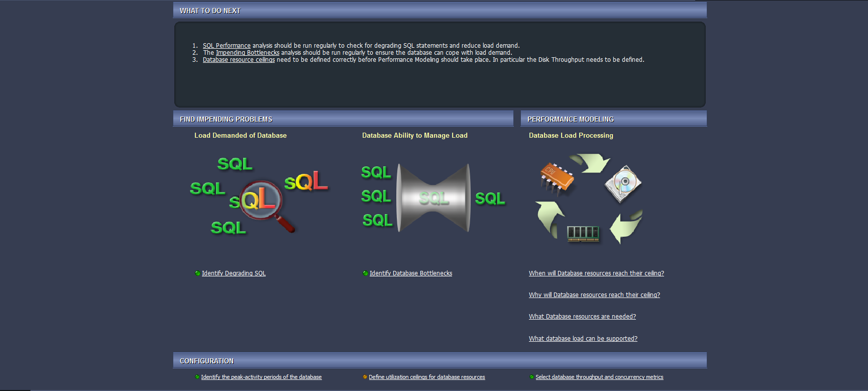Click green bullet beside Select database throughput
Viewport: 868px width, 391px height.
tap(531, 377)
